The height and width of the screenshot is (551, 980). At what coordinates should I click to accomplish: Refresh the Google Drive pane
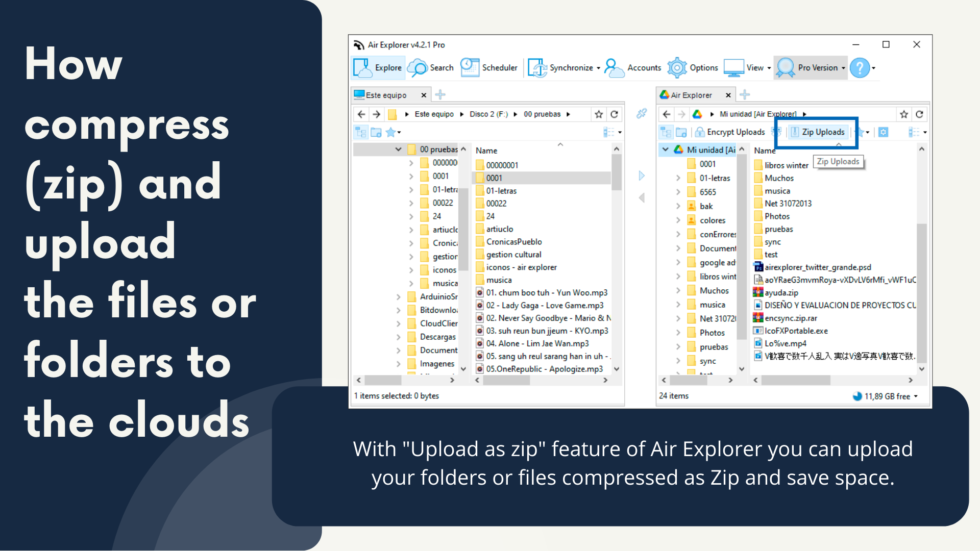click(x=920, y=114)
